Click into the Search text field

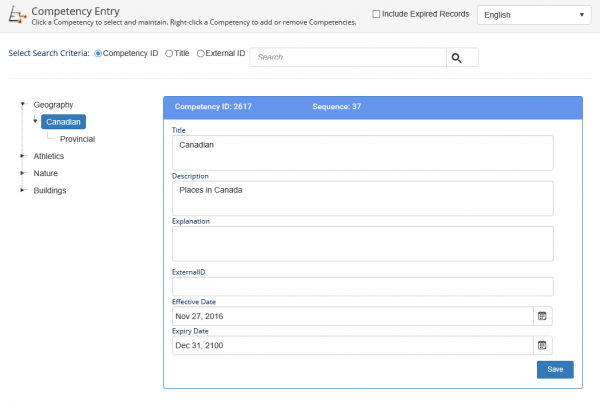click(x=348, y=57)
